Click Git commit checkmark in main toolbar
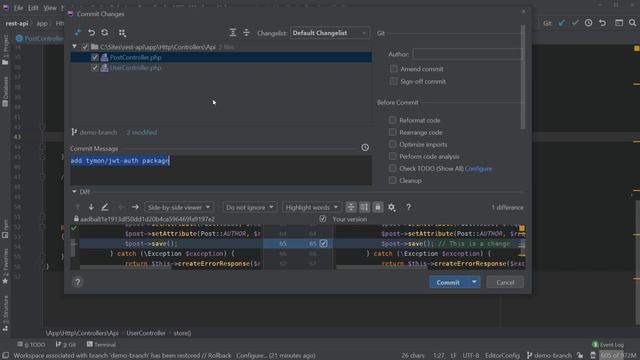The image size is (640, 360). tap(575, 23)
